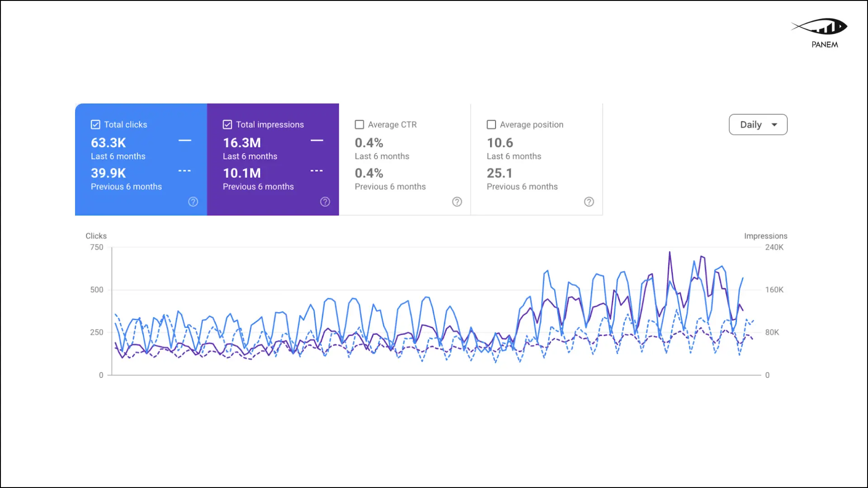Click the Impressions axis label
Viewport: 868px width, 488px height.
765,236
